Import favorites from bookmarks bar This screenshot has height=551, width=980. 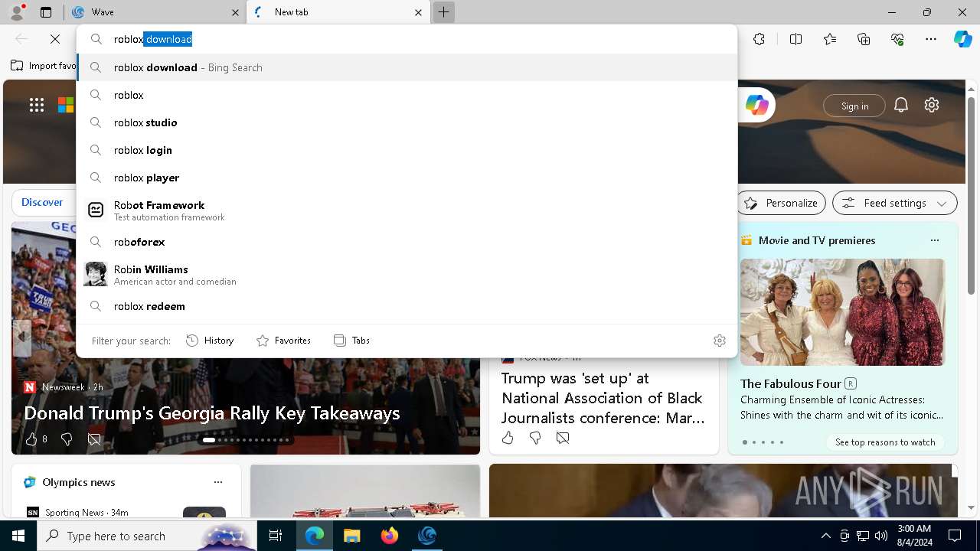(x=44, y=66)
